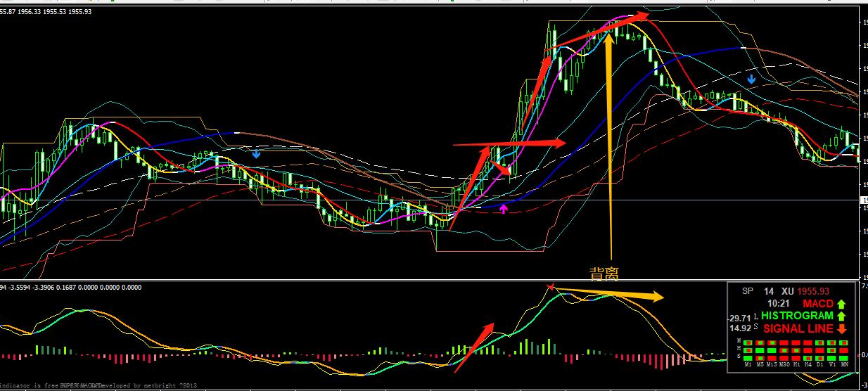868x391 pixels.
Task: Click the 10:21 time in info panel
Action: (779, 303)
